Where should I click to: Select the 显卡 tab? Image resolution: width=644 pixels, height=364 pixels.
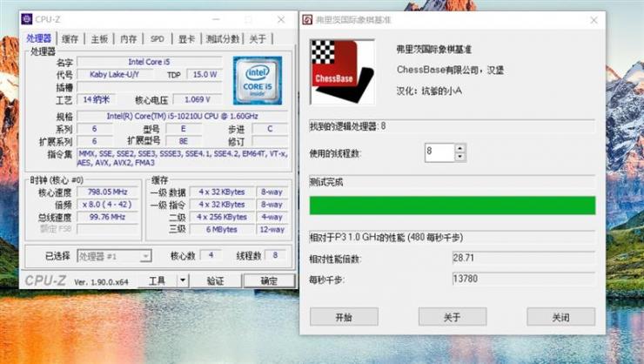186,39
